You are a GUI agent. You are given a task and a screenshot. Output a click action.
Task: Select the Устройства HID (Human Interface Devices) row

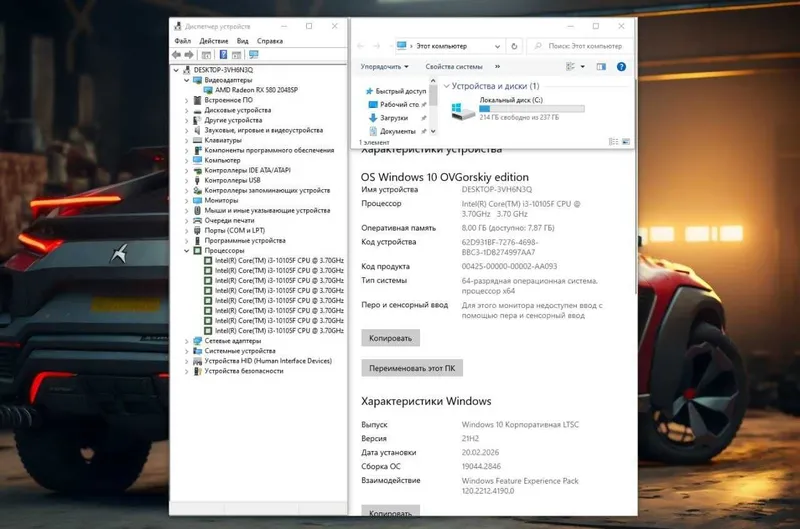tap(268, 361)
